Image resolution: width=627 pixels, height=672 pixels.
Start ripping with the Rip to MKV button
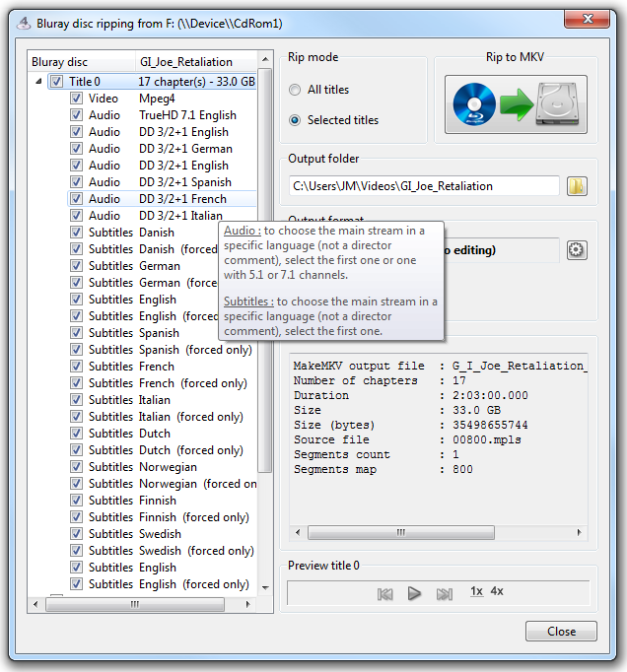pos(516,104)
